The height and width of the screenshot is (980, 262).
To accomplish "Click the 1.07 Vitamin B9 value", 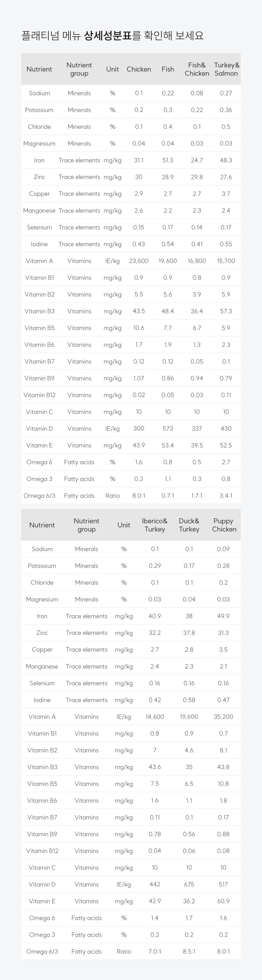I will 139,378.
